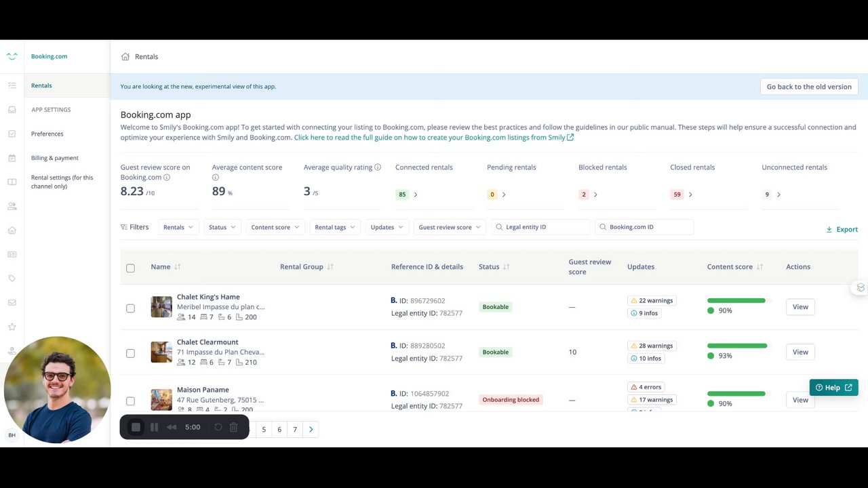Click the star icon in left rail
This screenshot has height=488, width=868.
click(x=12, y=327)
